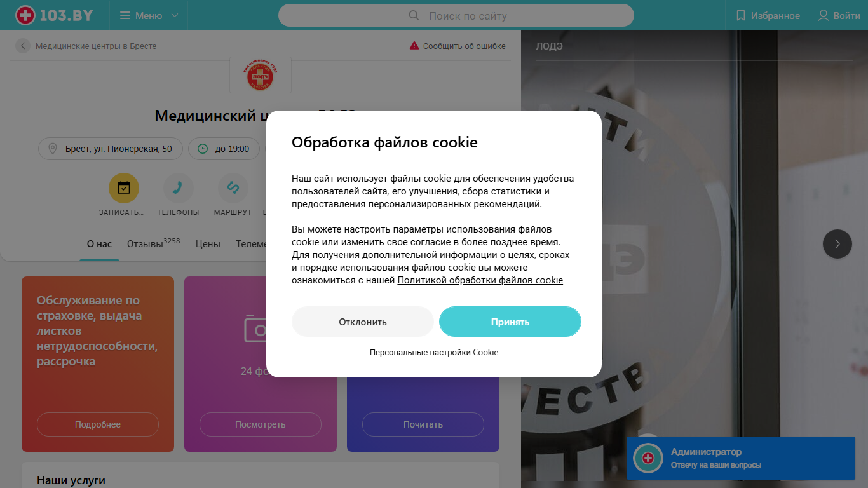Open address chip Брест, ул. Пионерская, 50

(x=111, y=149)
